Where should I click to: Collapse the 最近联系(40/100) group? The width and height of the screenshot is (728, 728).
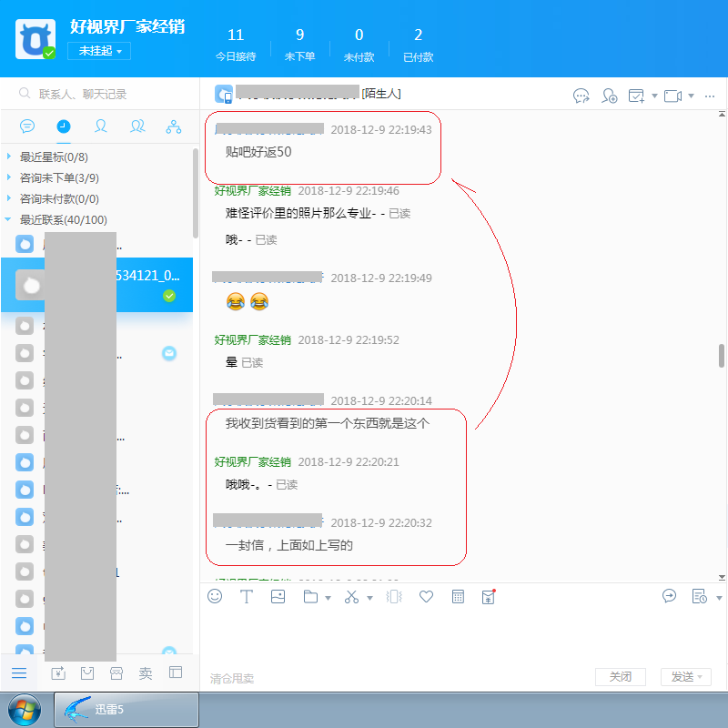coord(8,219)
